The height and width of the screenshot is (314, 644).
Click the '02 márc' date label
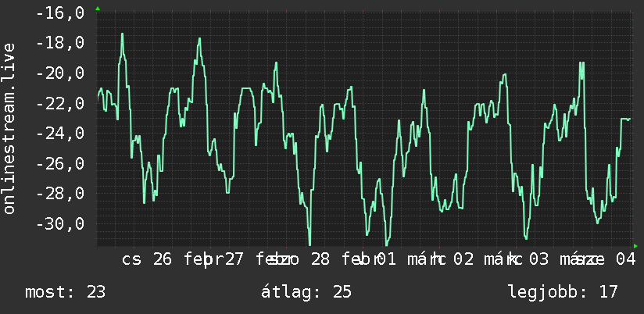tap(488, 259)
